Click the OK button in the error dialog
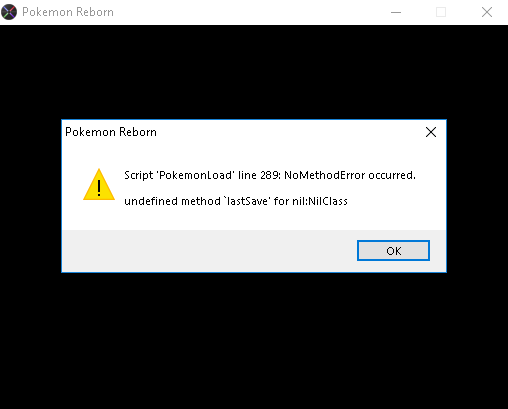Image resolution: width=508 pixels, height=409 pixels. click(393, 250)
